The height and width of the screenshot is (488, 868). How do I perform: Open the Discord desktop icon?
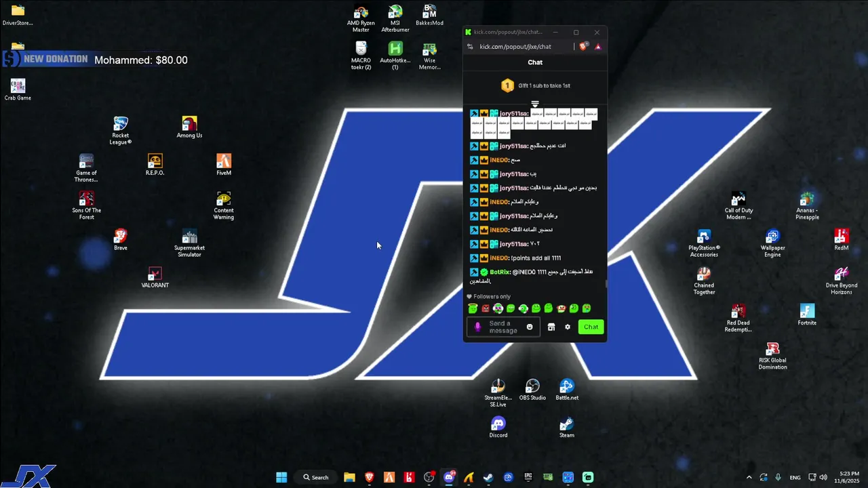pos(498,427)
